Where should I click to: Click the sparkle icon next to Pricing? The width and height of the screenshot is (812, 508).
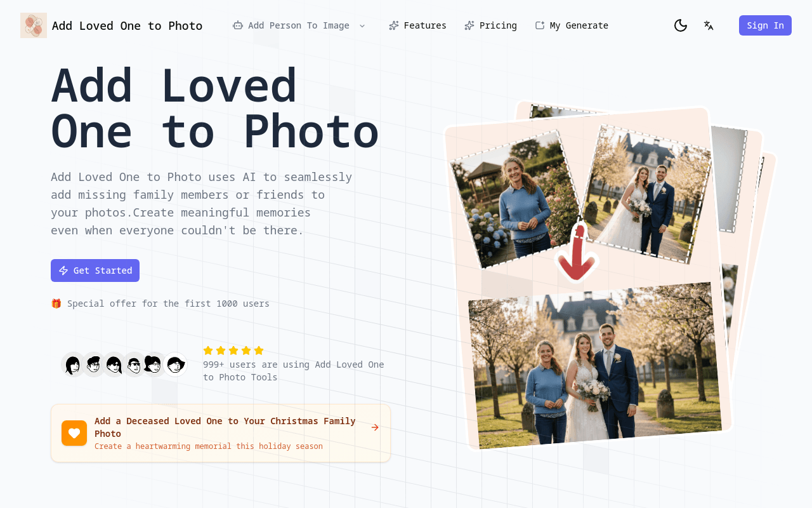469,25
